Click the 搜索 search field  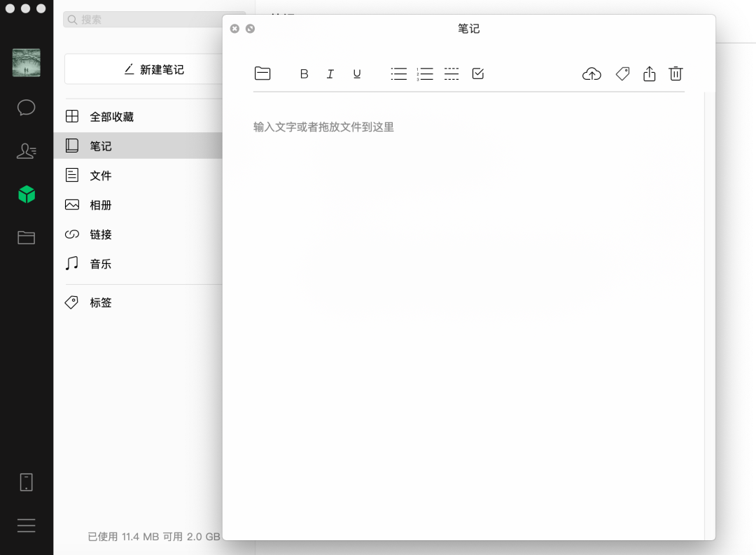click(x=154, y=20)
